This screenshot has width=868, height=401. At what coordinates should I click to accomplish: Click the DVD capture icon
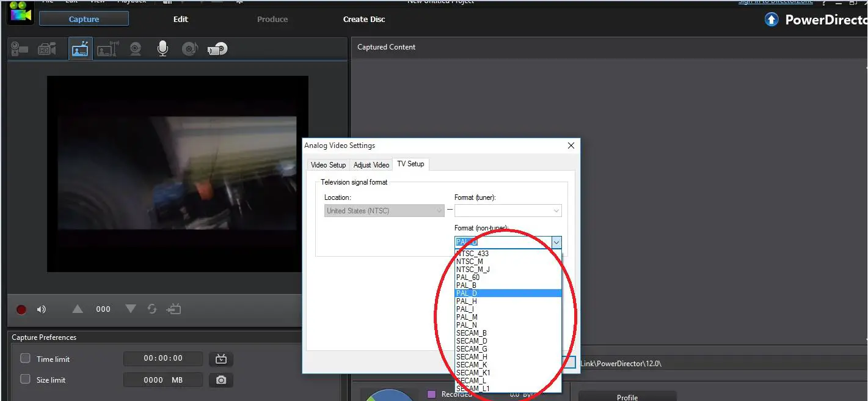[217, 48]
